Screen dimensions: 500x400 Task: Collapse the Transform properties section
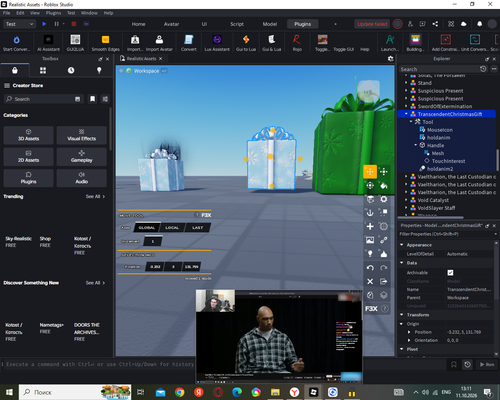click(x=402, y=315)
